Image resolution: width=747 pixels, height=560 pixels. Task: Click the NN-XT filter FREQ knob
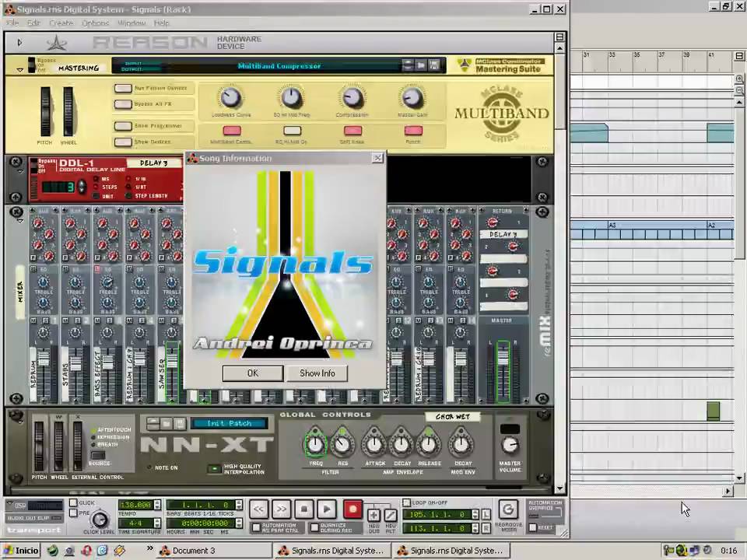[315, 444]
